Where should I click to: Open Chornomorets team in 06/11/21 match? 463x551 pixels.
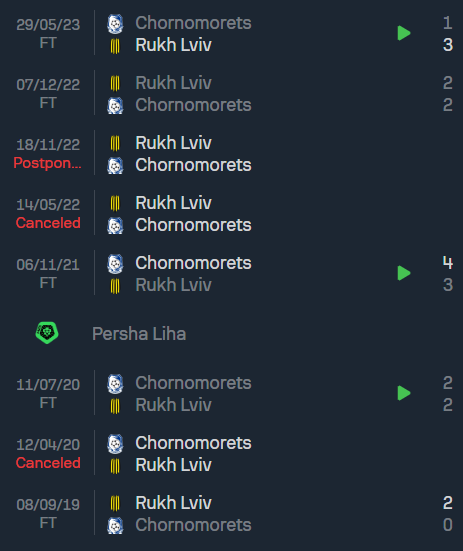click(193, 263)
